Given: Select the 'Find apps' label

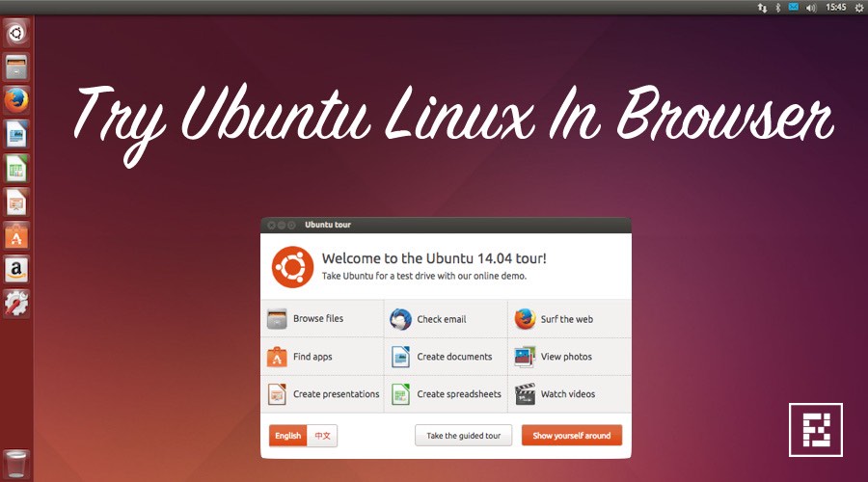Looking at the screenshot, I should click(x=312, y=357).
